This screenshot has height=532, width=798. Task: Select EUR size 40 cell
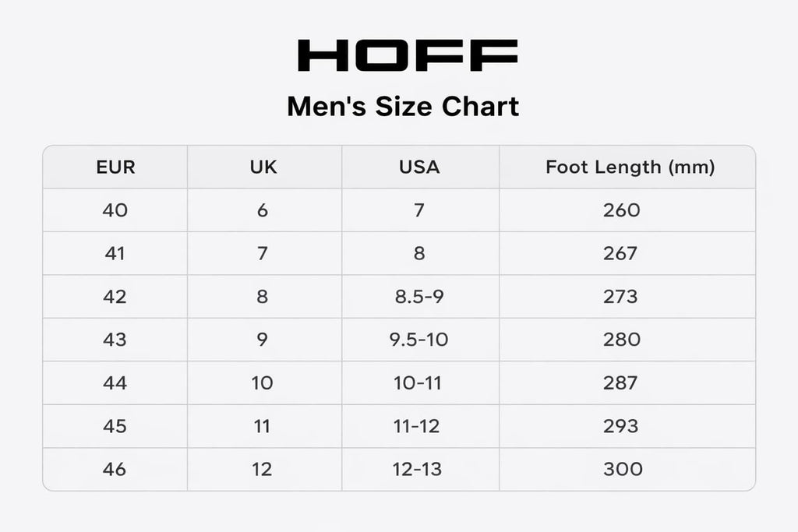[115, 210]
